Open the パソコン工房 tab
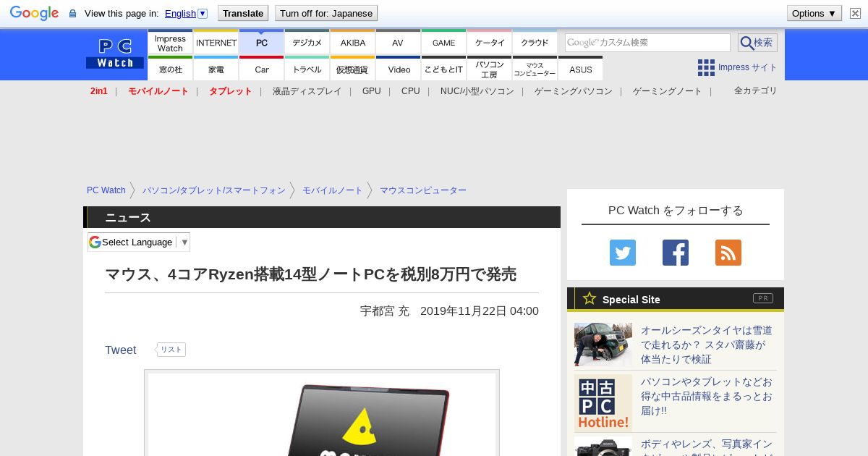 [x=490, y=69]
